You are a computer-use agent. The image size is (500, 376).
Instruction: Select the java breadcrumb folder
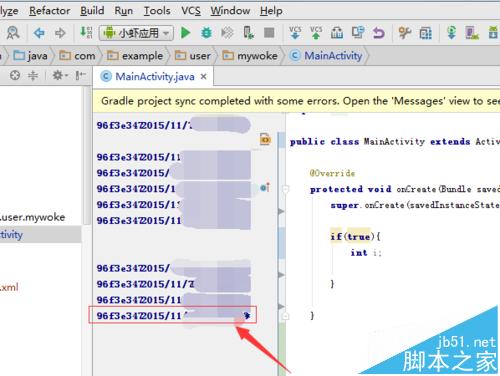(30, 56)
